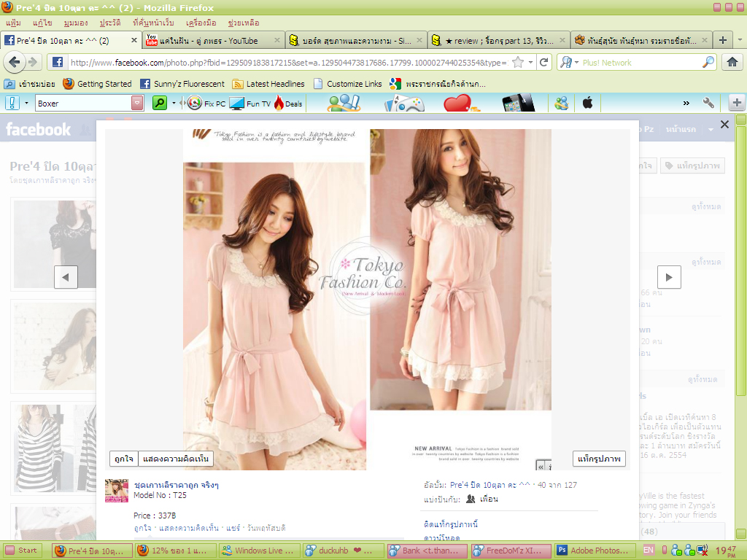Switch to Adobe Photoshop in the taskbar

pos(594,550)
